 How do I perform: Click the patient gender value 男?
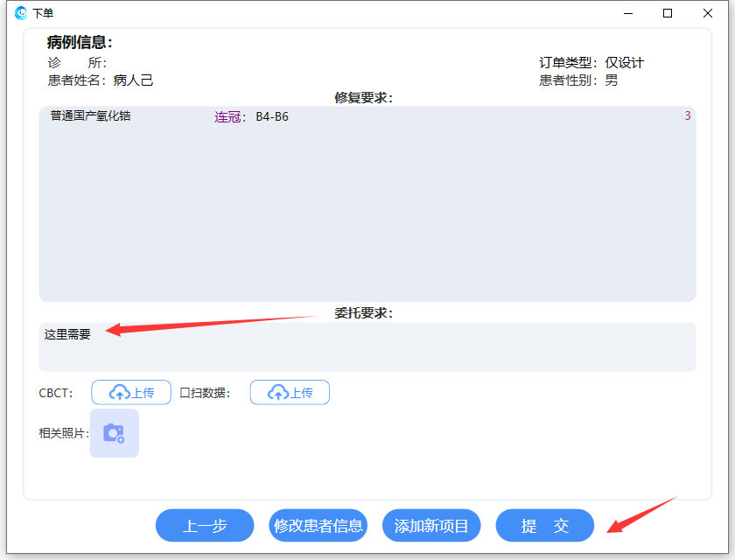[611, 80]
